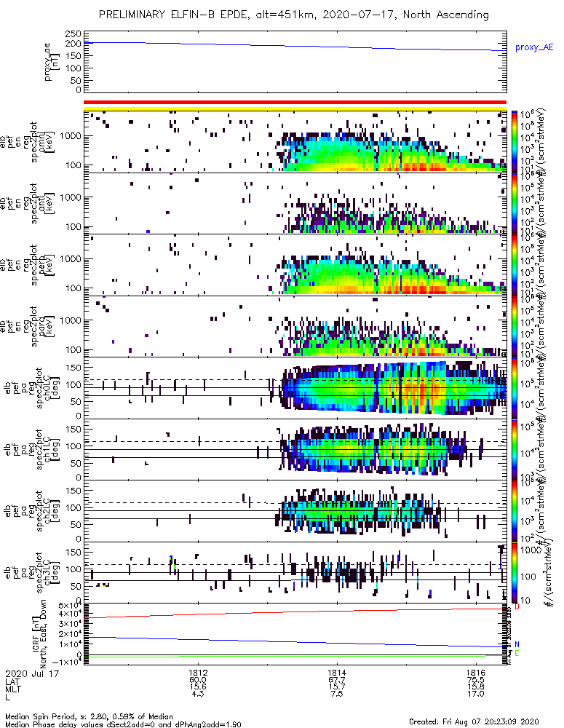Click the color bar beside the para energy panel

coord(514,326)
